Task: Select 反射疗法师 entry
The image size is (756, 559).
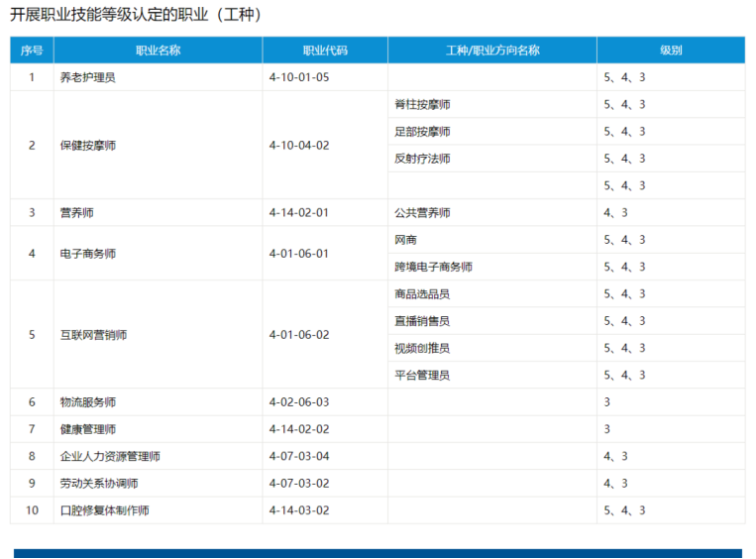Action: pos(422,159)
